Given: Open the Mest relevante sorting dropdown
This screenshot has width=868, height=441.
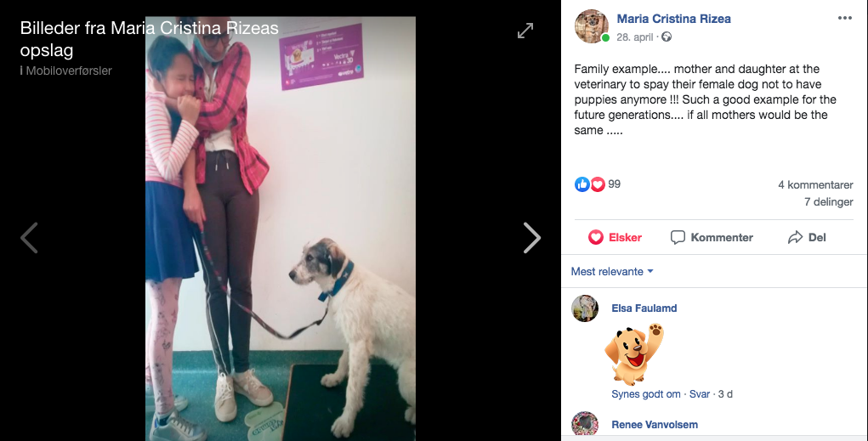Looking at the screenshot, I should click(612, 272).
